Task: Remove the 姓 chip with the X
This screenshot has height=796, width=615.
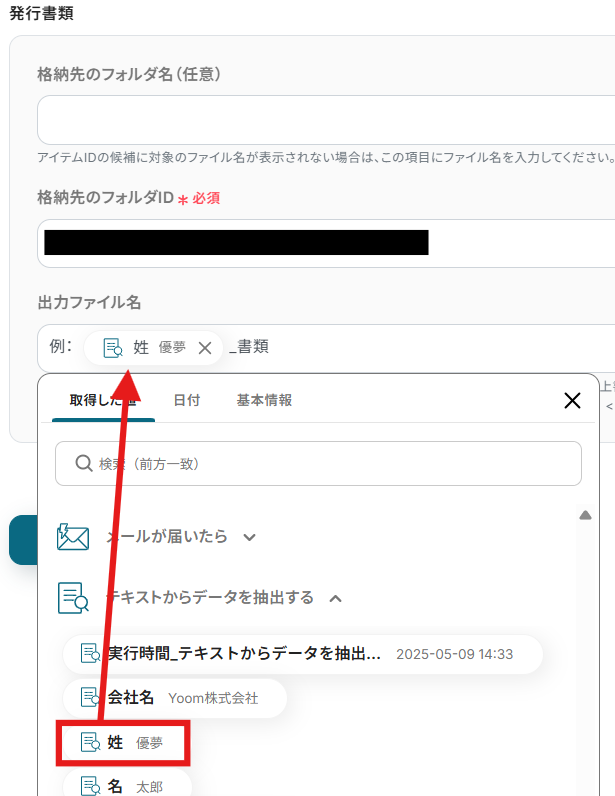Action: pyautogui.click(x=205, y=348)
